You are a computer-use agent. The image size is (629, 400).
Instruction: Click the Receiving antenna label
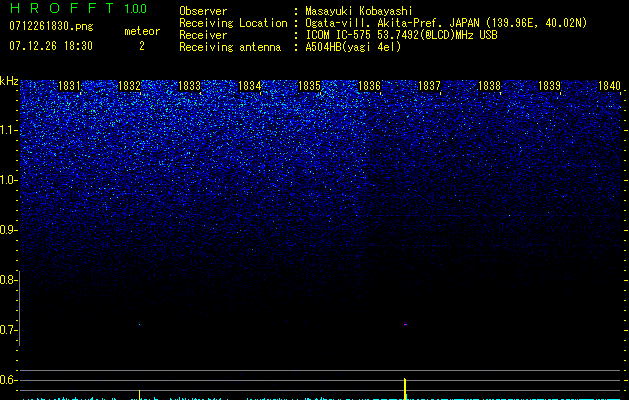click(x=230, y=47)
